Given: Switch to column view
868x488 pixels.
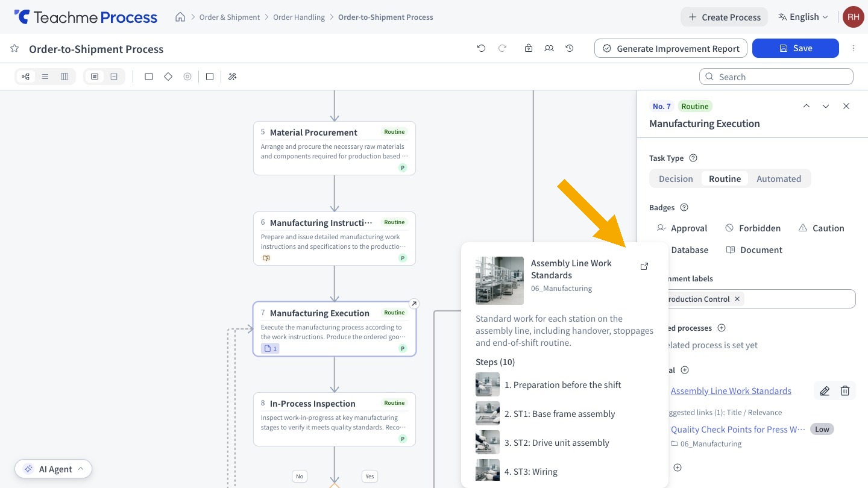Looking at the screenshot, I should pos(64,77).
